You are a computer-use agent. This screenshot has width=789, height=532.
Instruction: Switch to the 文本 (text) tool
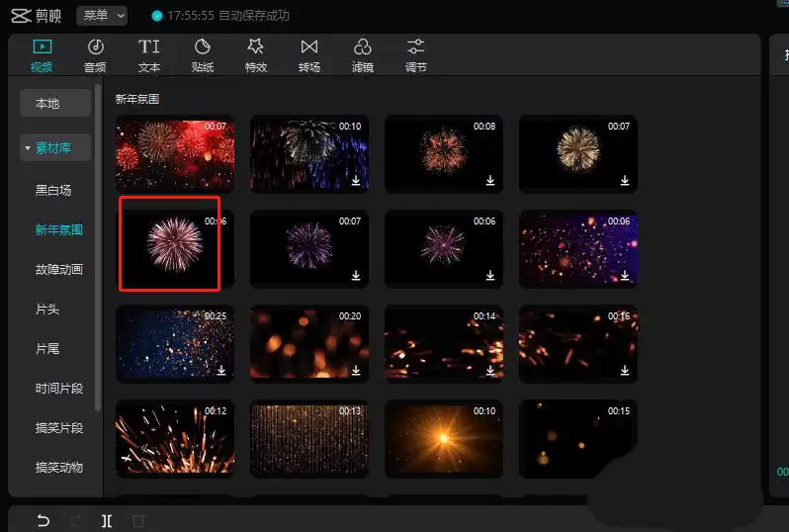(x=148, y=47)
